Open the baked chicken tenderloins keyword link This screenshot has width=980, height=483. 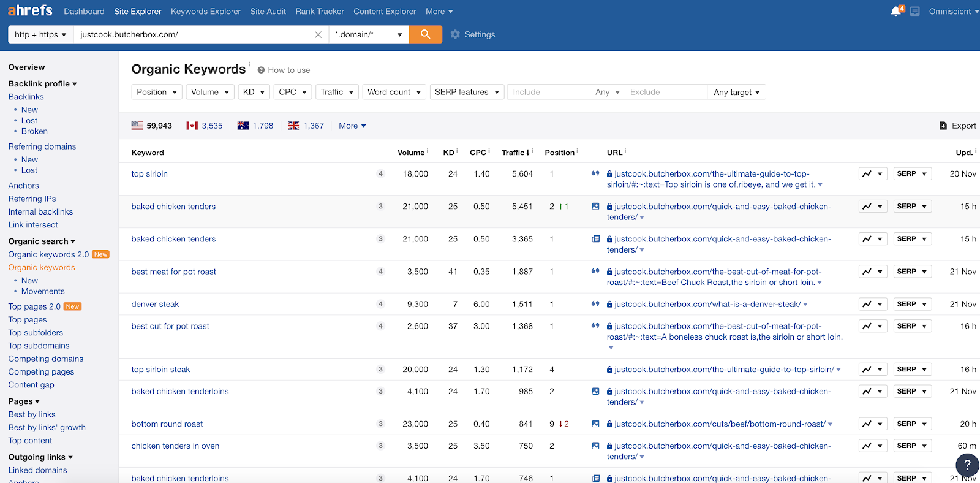[180, 392]
